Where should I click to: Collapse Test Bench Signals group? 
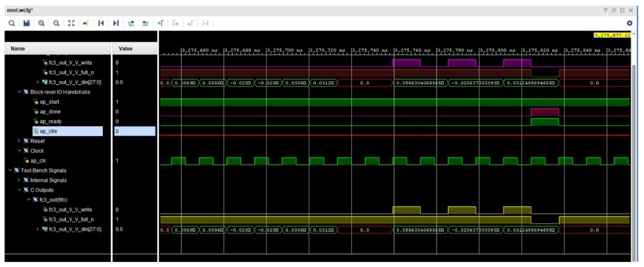point(10,170)
